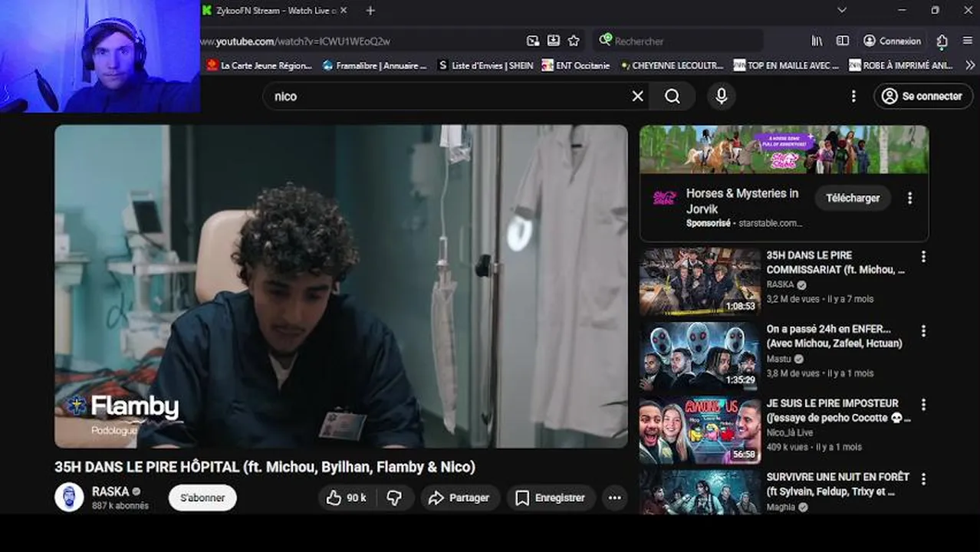The width and height of the screenshot is (980, 552).
Task: Open On a passé 24h en ENFER title
Action: [834, 336]
